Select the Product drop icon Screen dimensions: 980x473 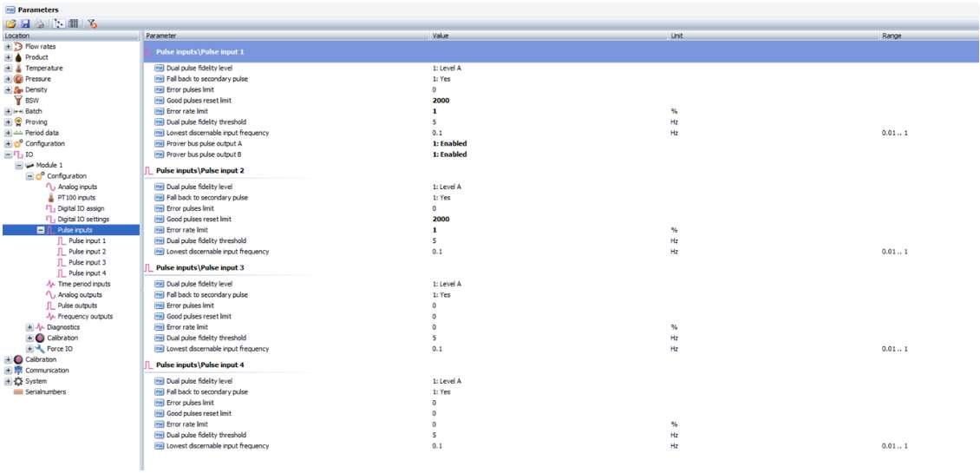point(19,57)
